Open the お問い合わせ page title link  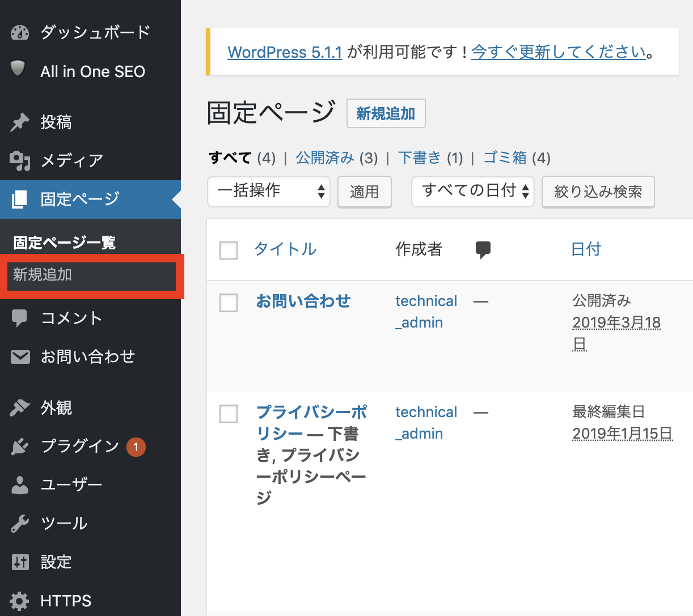pyautogui.click(x=303, y=301)
